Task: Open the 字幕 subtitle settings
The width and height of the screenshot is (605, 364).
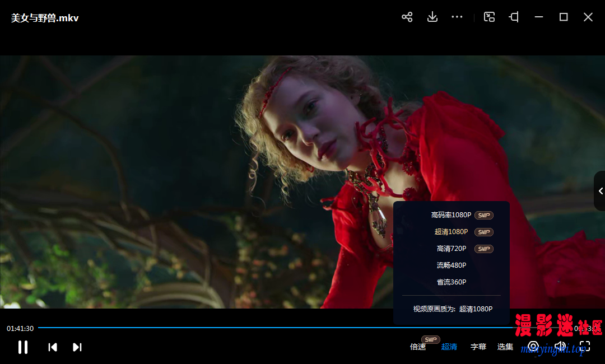Action: click(x=478, y=347)
